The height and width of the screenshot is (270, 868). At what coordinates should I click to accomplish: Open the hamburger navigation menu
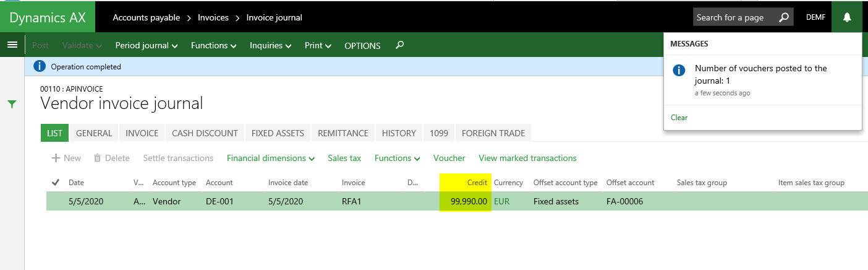tap(12, 45)
